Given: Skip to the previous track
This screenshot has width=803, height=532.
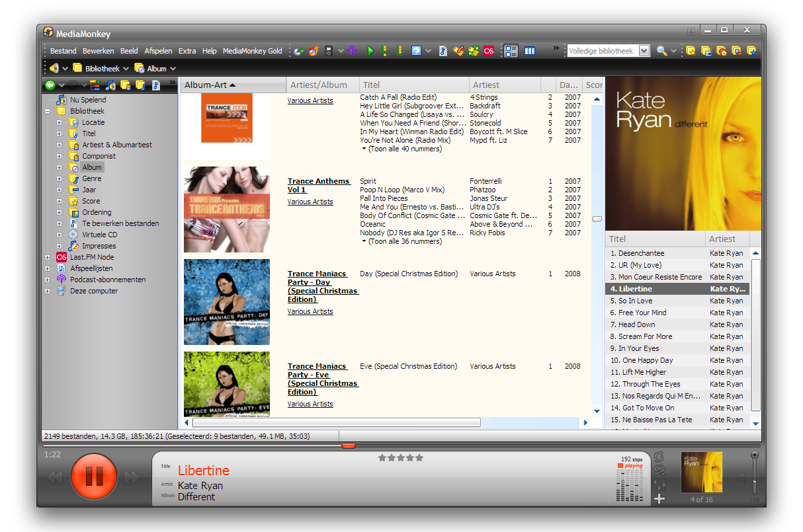Looking at the screenshot, I should pyautogui.click(x=54, y=477).
